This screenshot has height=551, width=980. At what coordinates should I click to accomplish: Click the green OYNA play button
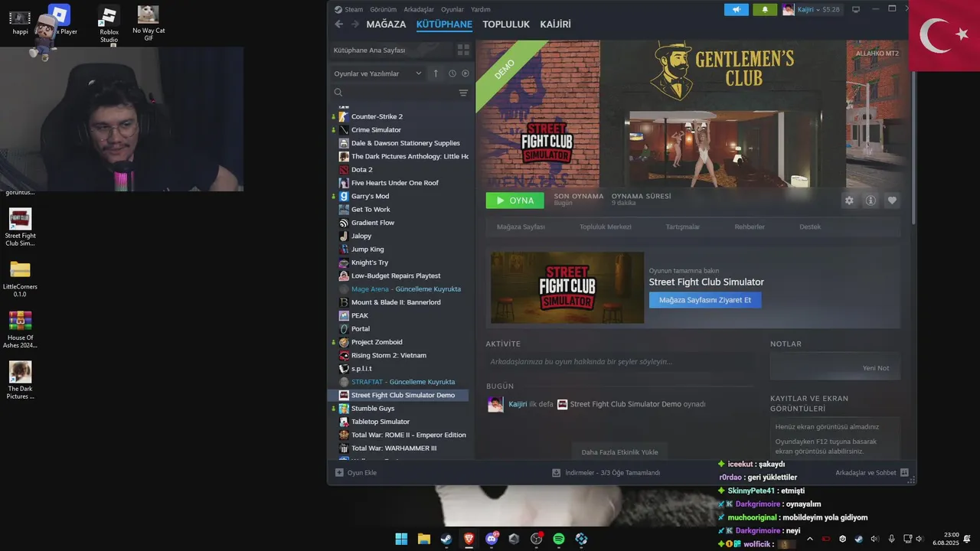tap(514, 201)
